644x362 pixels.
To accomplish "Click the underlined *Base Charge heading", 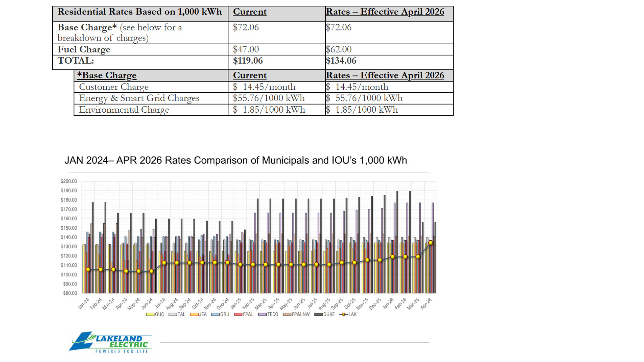I will click(x=107, y=75).
